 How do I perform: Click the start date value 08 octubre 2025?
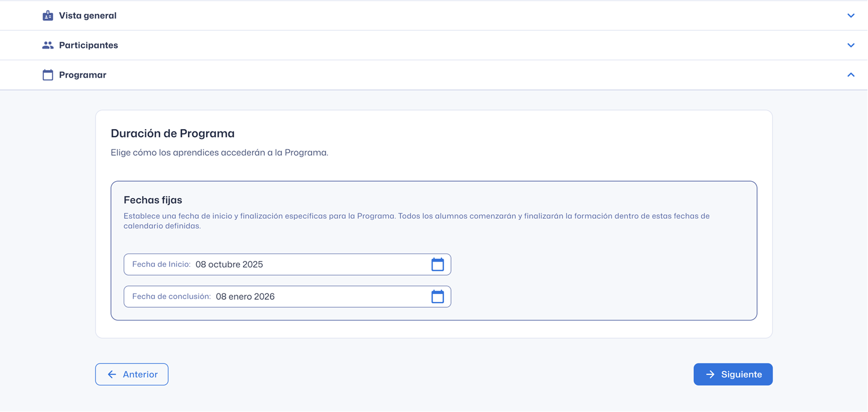point(229,264)
